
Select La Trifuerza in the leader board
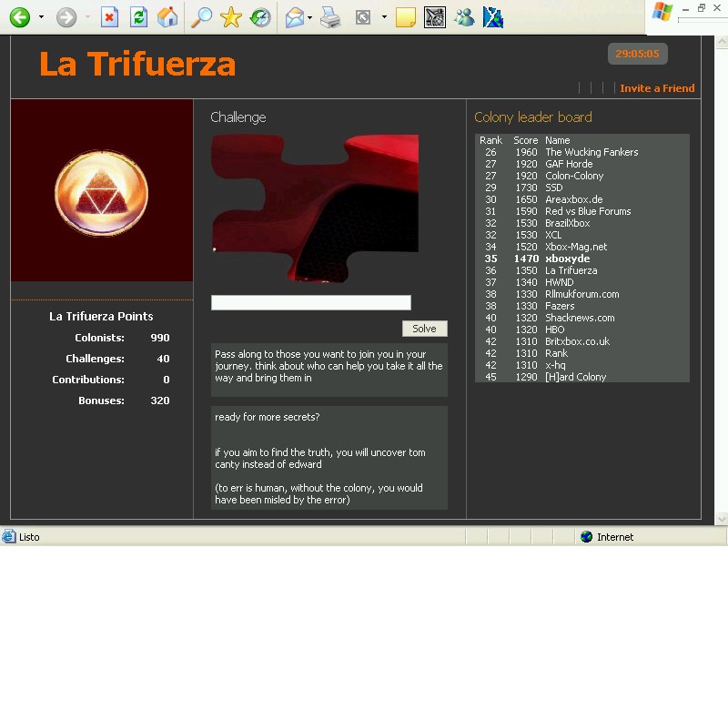click(582, 270)
